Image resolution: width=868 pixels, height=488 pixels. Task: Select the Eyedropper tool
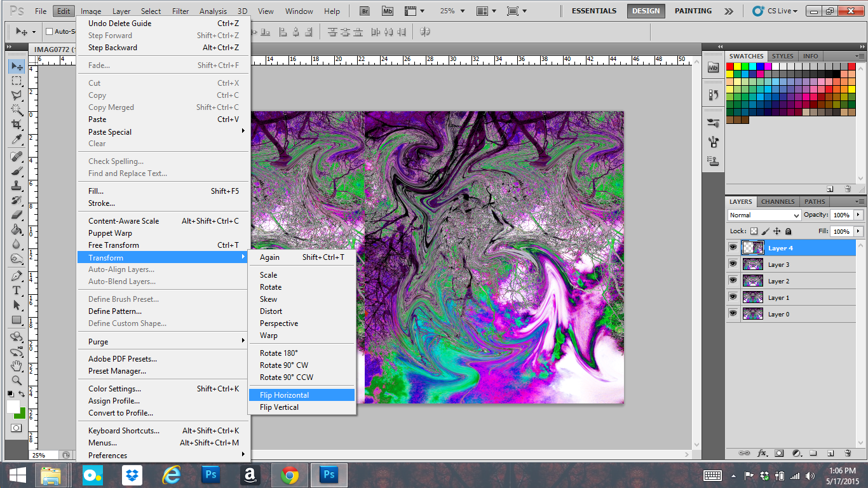coord(17,139)
